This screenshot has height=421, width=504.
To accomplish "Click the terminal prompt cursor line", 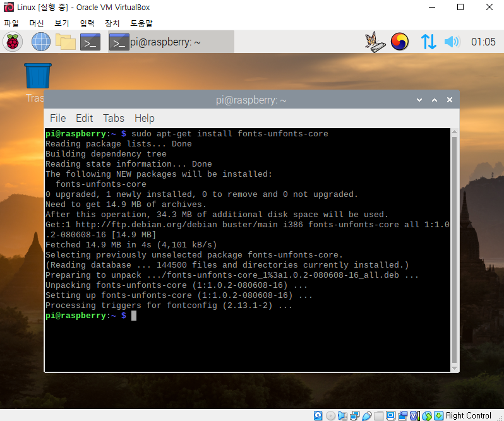I will click(x=91, y=316).
